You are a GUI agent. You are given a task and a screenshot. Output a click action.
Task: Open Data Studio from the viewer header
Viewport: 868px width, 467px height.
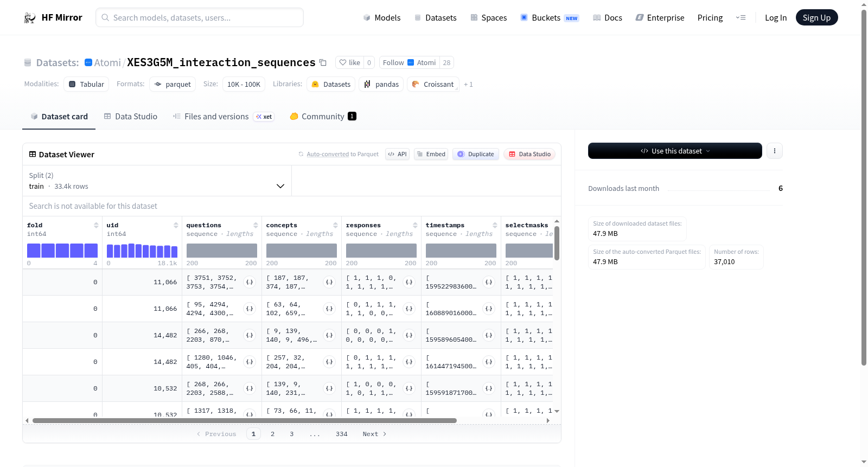click(529, 154)
